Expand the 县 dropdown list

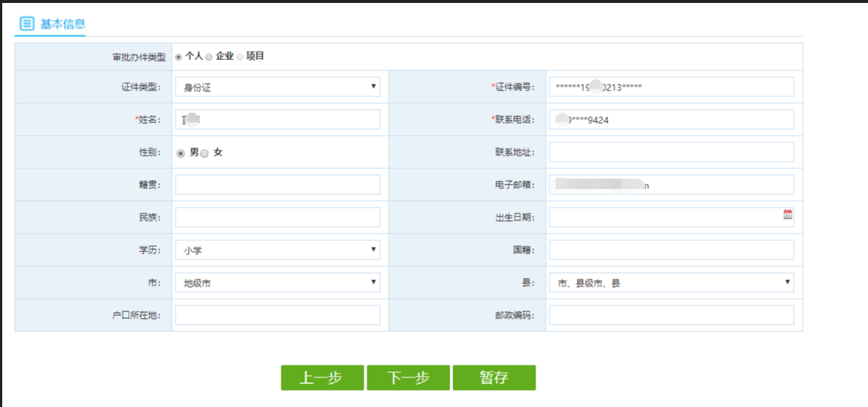[671, 282]
